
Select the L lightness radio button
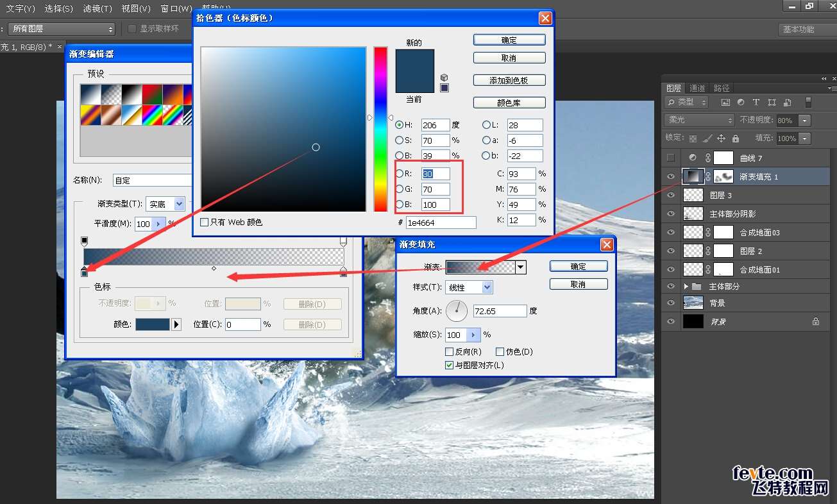tap(486, 124)
